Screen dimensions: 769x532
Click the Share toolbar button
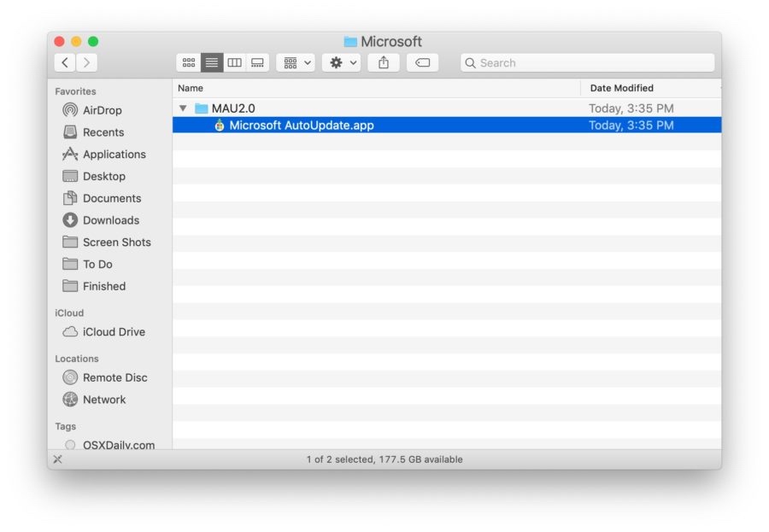click(x=384, y=62)
